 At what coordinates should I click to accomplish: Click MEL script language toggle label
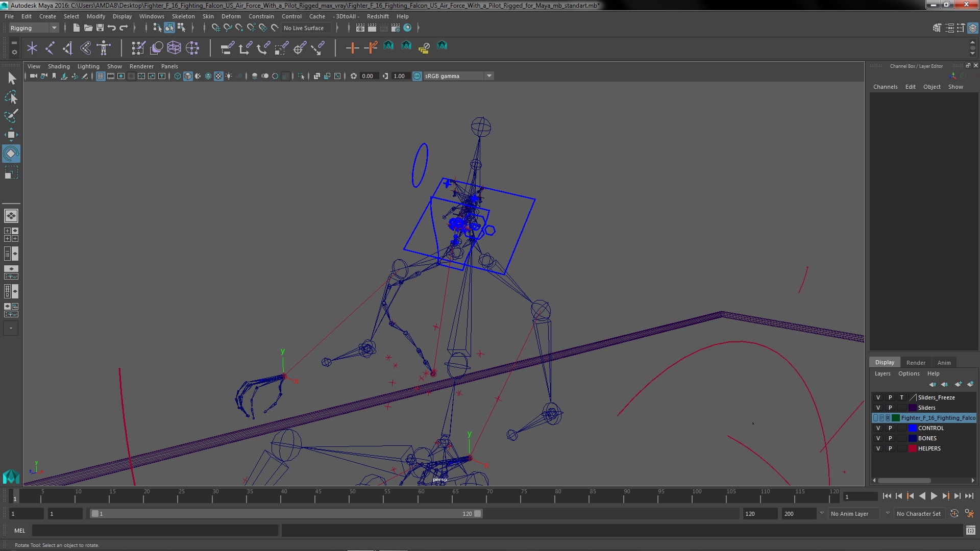(x=19, y=531)
